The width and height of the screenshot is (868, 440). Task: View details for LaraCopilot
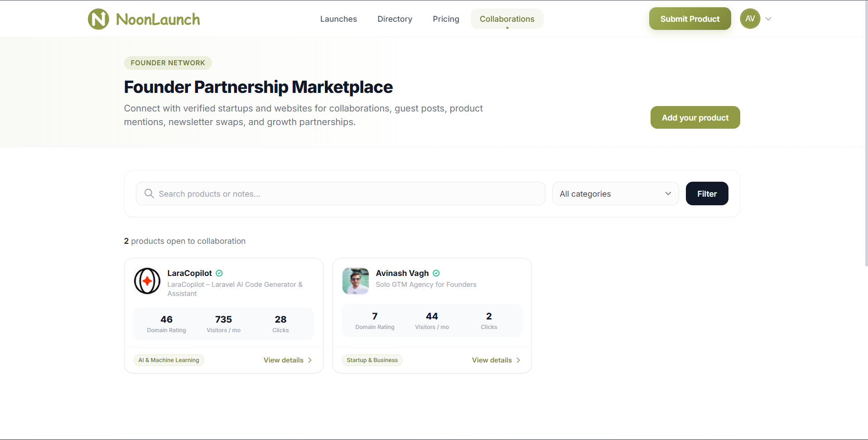pyautogui.click(x=288, y=360)
